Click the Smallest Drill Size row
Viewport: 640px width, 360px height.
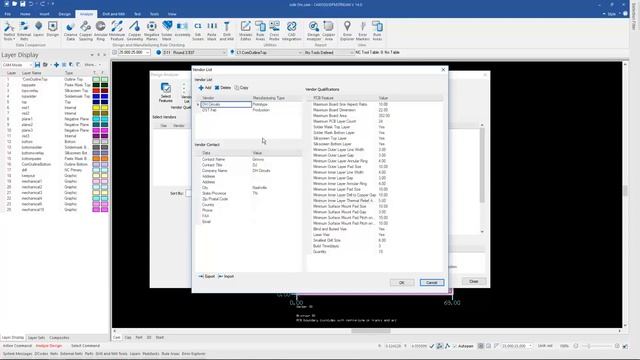pos(375,240)
